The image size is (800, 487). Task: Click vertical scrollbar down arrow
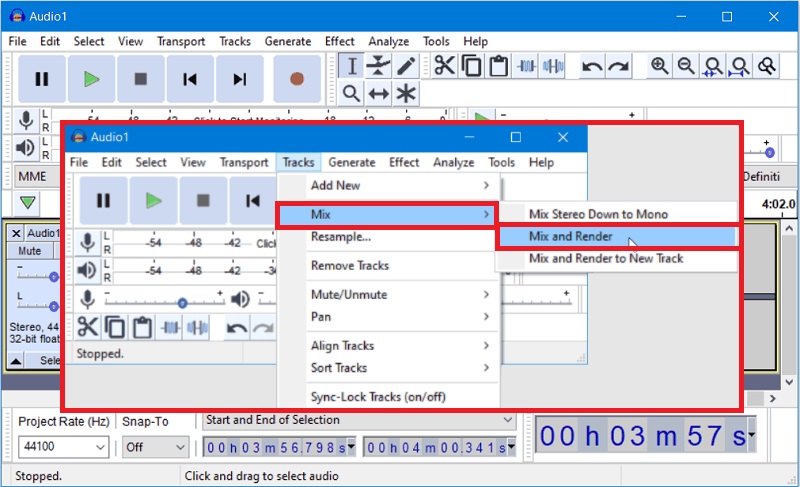[789, 381]
